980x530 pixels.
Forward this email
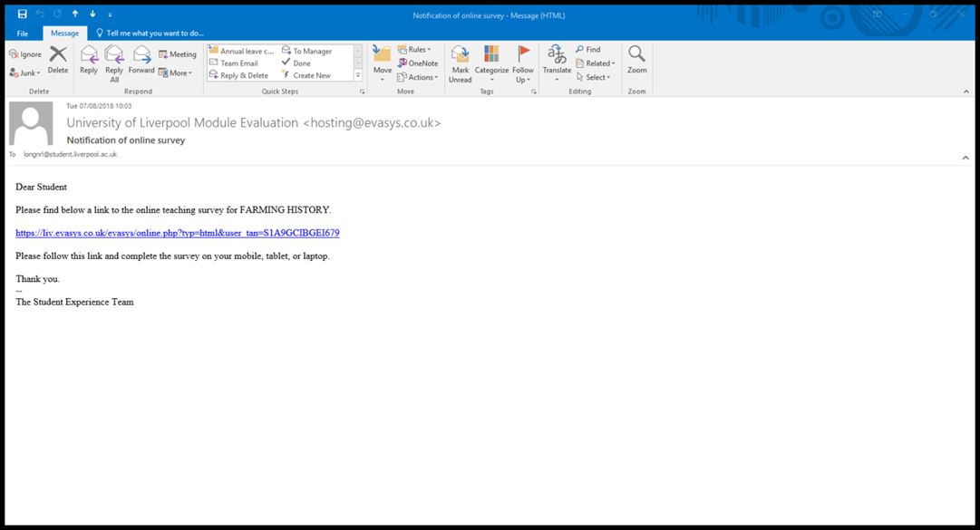point(141,60)
